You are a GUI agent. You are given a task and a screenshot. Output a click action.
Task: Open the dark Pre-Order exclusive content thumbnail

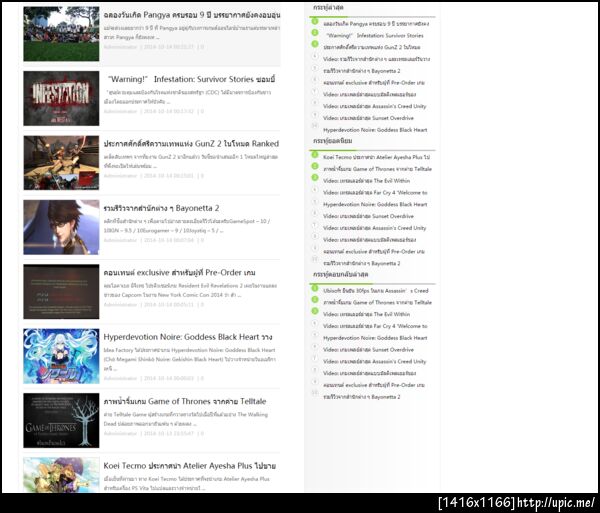pyautogui.click(x=61, y=292)
